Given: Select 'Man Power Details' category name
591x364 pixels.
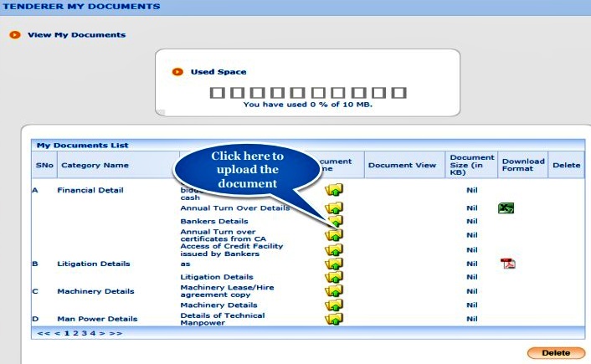Looking at the screenshot, I should [97, 319].
